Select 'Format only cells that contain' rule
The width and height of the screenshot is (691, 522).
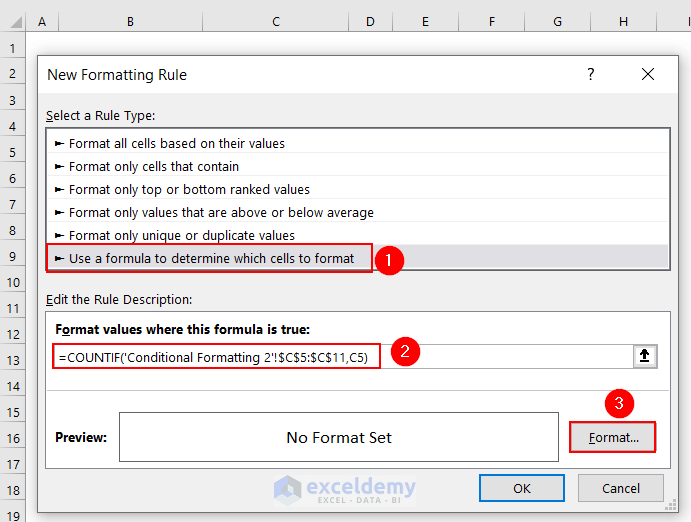(153, 166)
